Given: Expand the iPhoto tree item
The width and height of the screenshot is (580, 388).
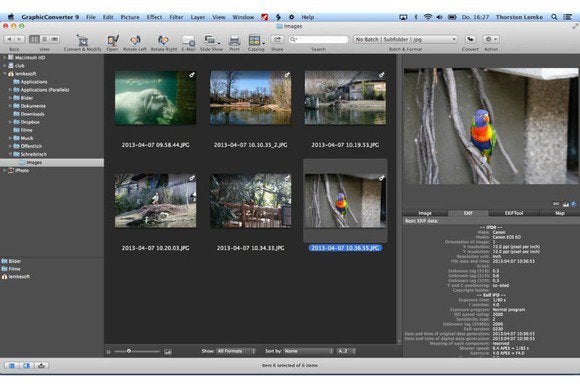Looking at the screenshot, I should tap(4, 171).
